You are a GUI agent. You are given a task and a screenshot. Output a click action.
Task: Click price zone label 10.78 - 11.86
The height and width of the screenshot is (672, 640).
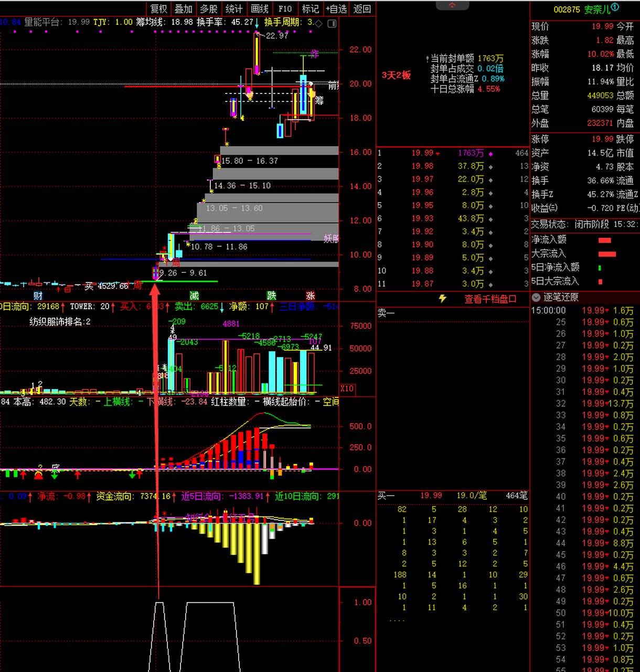pos(219,246)
